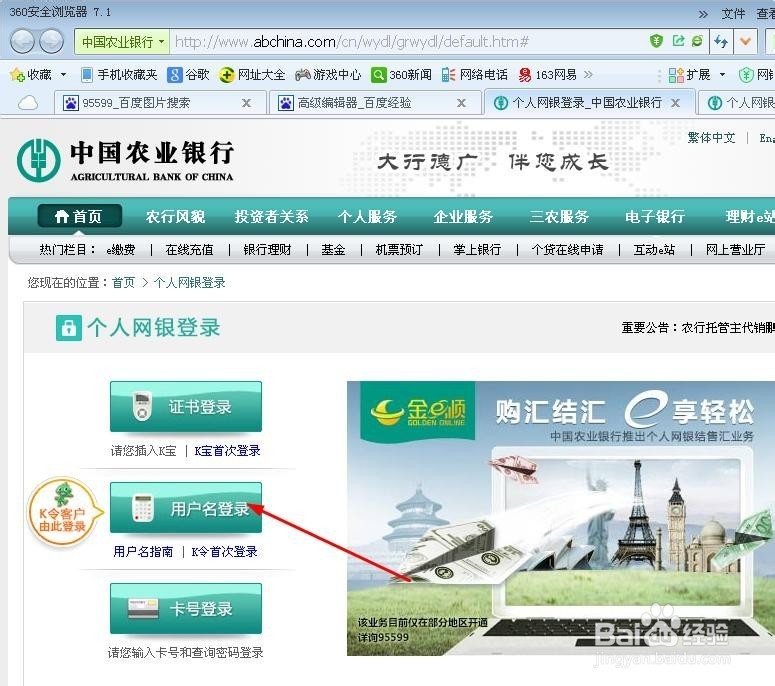Click the green shield security icon in address bar
Image resolution: width=775 pixels, height=686 pixels.
tap(656, 41)
